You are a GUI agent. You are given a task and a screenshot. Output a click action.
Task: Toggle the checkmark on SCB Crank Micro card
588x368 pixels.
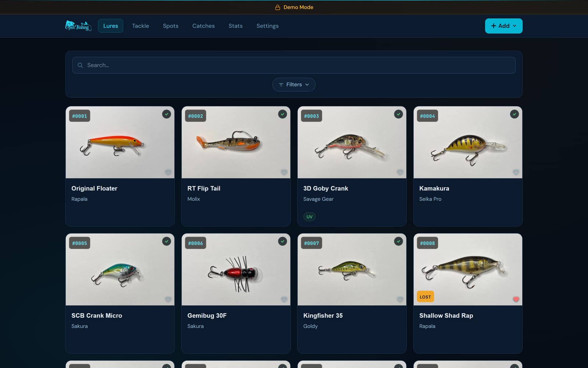(166, 241)
